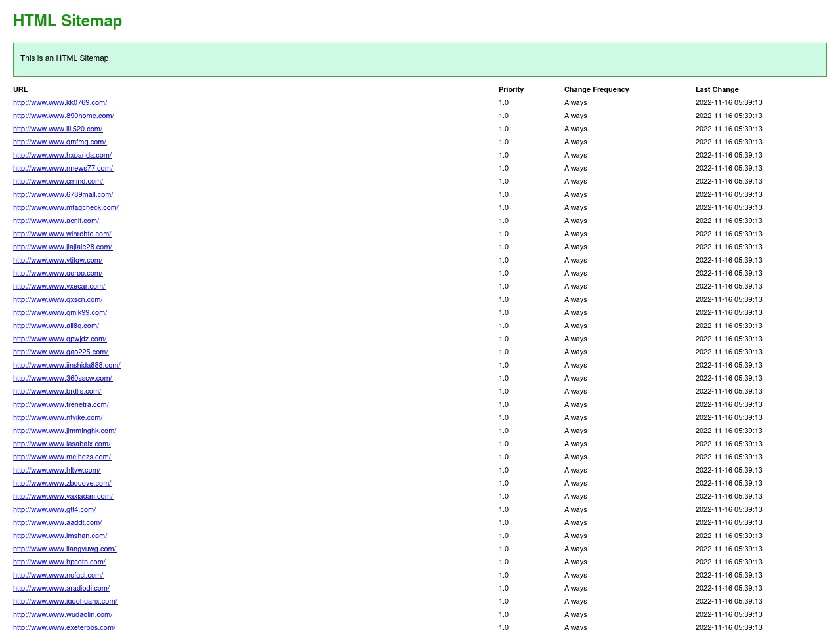Click priority 1.0 in gao225.com row
The height and width of the screenshot is (630, 840).
pyautogui.click(x=503, y=352)
